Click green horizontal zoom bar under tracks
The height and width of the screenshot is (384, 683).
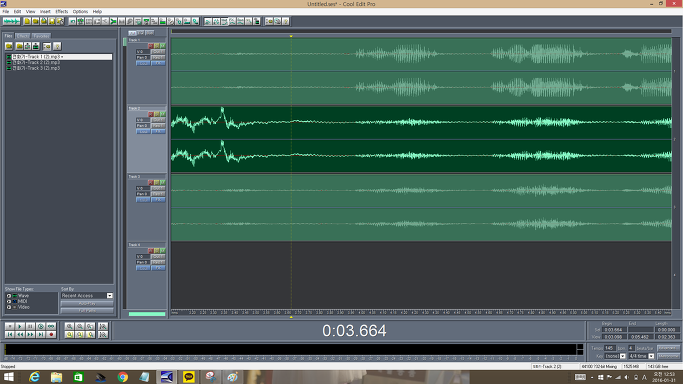(147, 314)
